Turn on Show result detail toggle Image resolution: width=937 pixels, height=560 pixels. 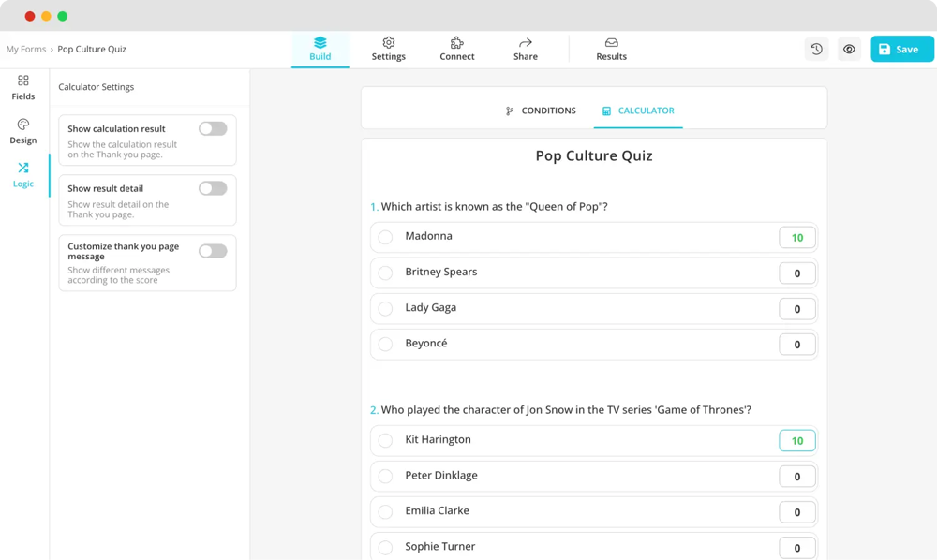click(x=213, y=189)
